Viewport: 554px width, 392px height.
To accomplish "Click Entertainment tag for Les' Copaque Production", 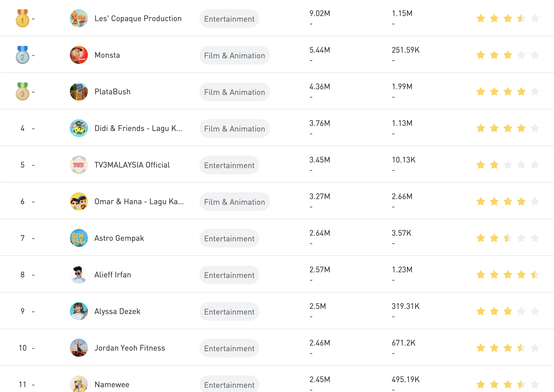I will click(229, 19).
